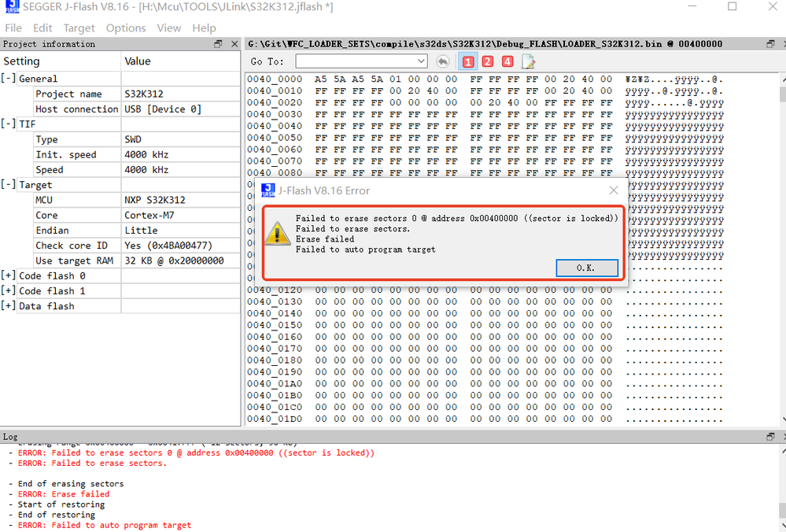Click hex address 0040_01D0 row
The image size is (786, 532).
[x=275, y=419]
